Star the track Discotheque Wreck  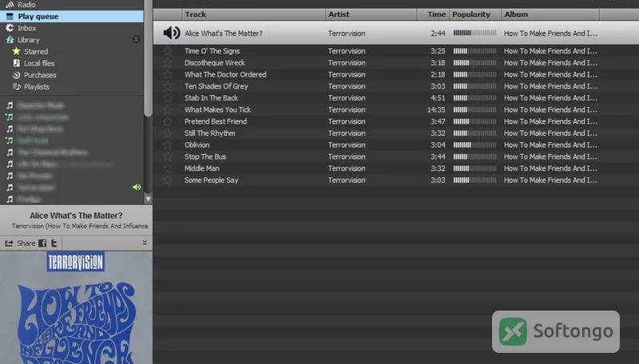(167, 63)
